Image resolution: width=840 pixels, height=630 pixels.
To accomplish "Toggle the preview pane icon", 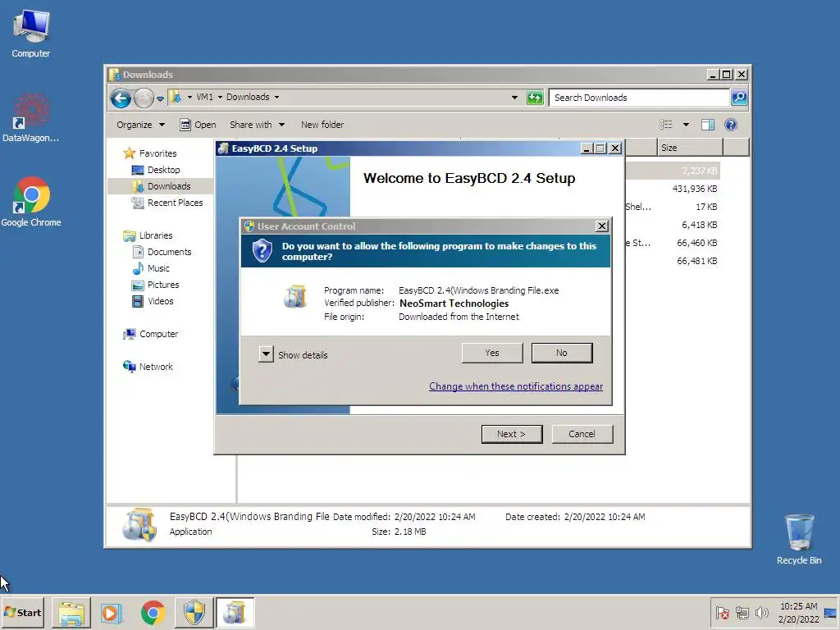I will click(708, 125).
